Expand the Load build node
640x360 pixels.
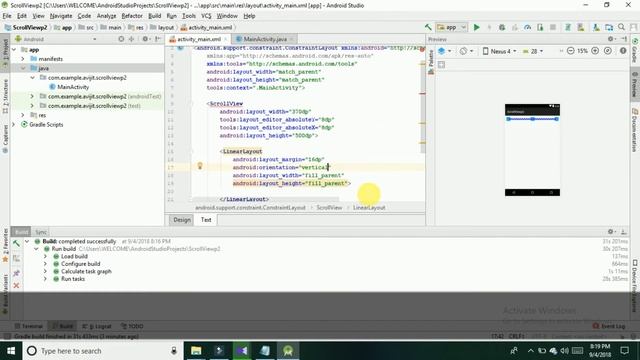click(45, 256)
